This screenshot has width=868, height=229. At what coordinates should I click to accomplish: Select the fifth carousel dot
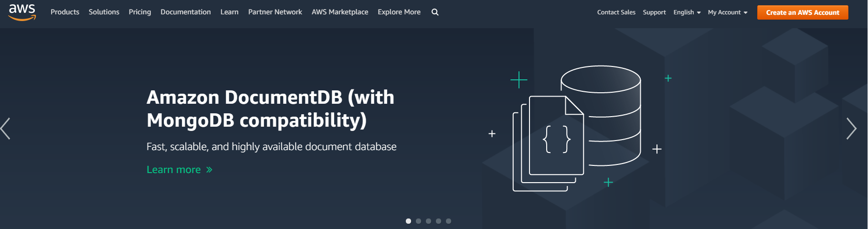[x=448, y=221]
